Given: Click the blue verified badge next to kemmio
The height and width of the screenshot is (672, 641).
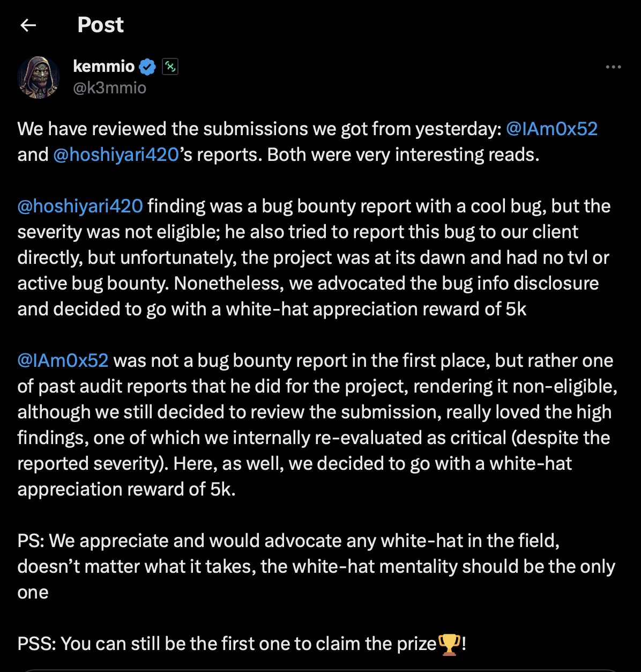Looking at the screenshot, I should (147, 67).
